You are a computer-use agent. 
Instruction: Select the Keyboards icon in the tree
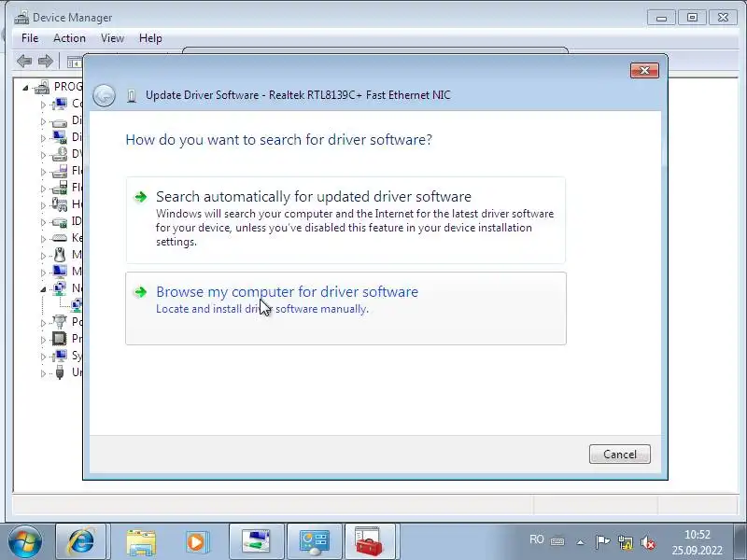(60, 238)
